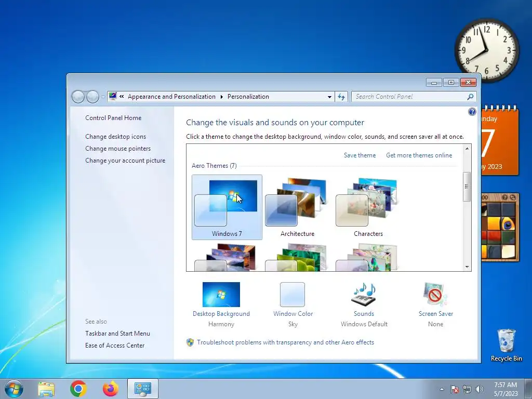532x399 pixels.
Task: Minimize the Personalization window
Action: pos(434,83)
